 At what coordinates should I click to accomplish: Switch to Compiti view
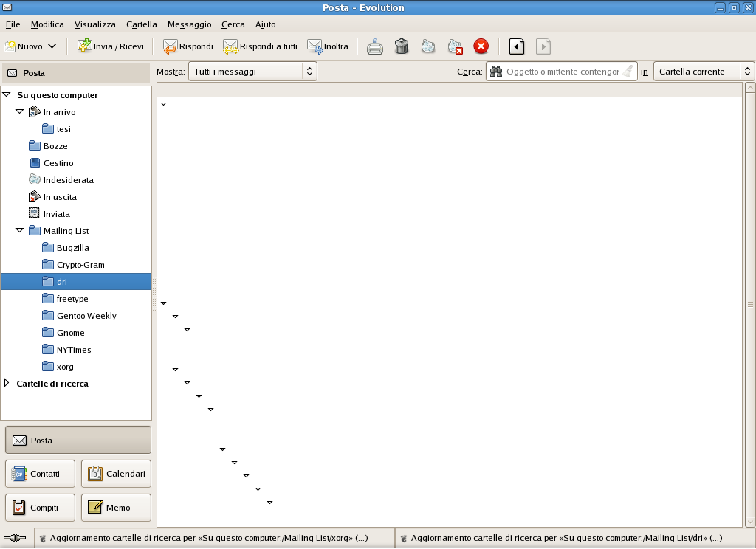coord(40,508)
